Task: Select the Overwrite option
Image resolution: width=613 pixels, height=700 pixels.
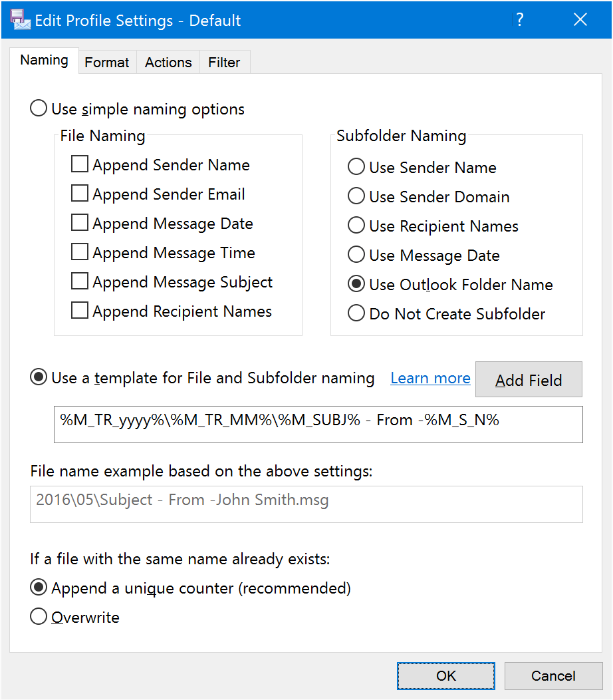Action: [75, 617]
